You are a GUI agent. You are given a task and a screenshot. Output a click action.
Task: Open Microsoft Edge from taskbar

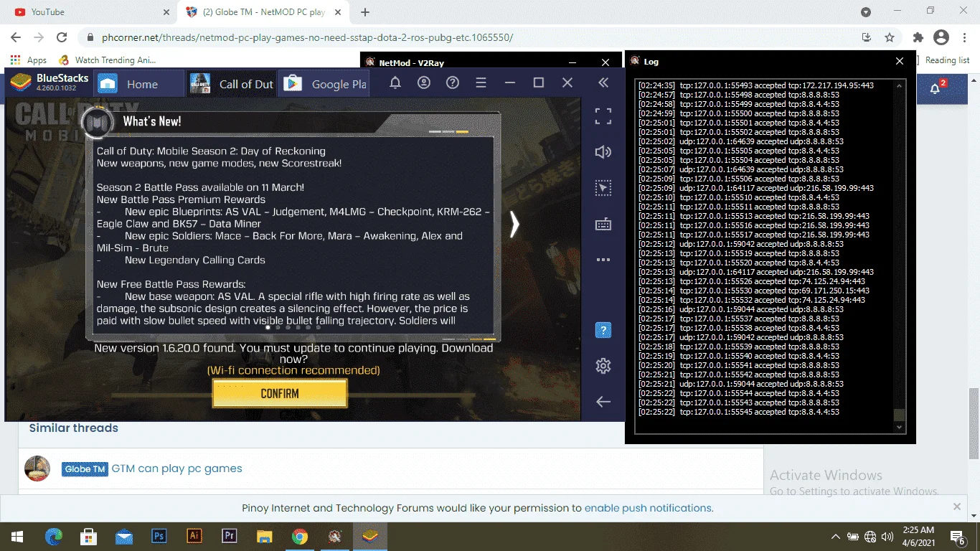(54, 536)
